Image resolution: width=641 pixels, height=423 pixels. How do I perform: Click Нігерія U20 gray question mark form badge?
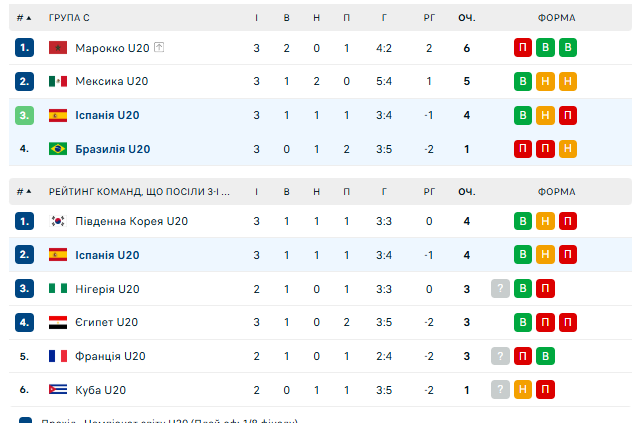tap(500, 289)
